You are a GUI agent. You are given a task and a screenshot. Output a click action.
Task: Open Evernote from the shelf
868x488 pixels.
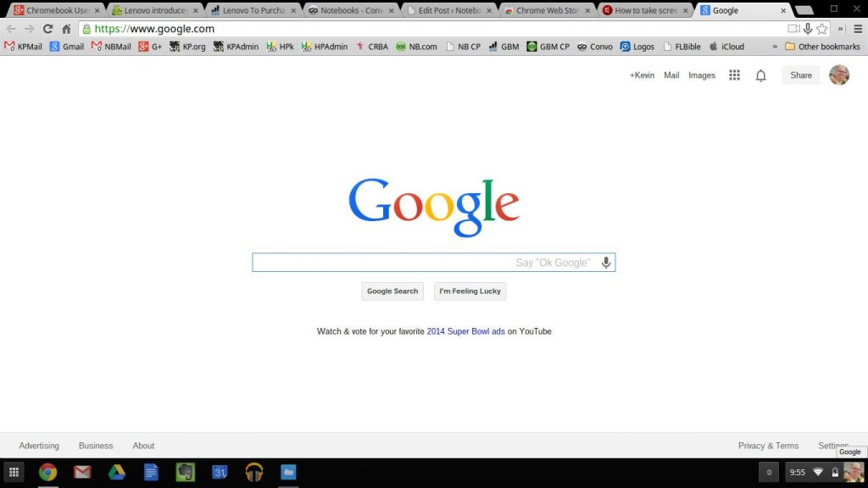point(186,472)
